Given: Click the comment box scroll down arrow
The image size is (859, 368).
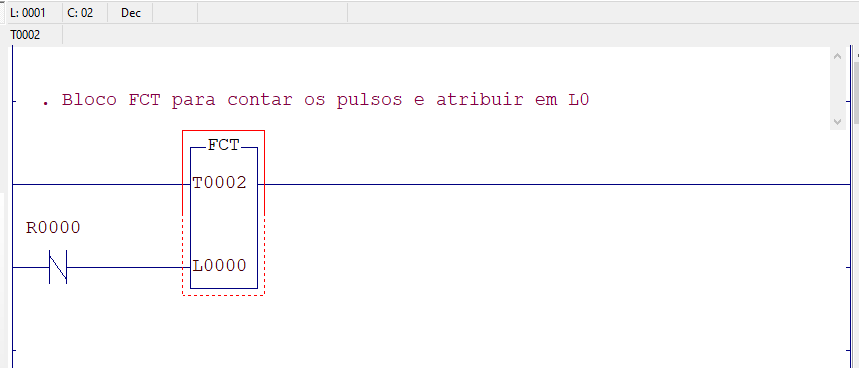Looking at the screenshot, I should coord(837,121).
